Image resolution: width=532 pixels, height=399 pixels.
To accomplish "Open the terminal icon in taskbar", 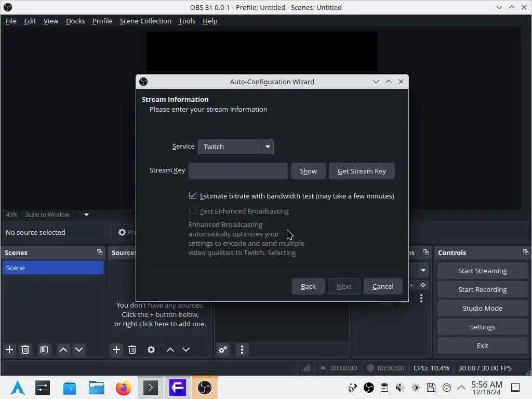I will 151,388.
